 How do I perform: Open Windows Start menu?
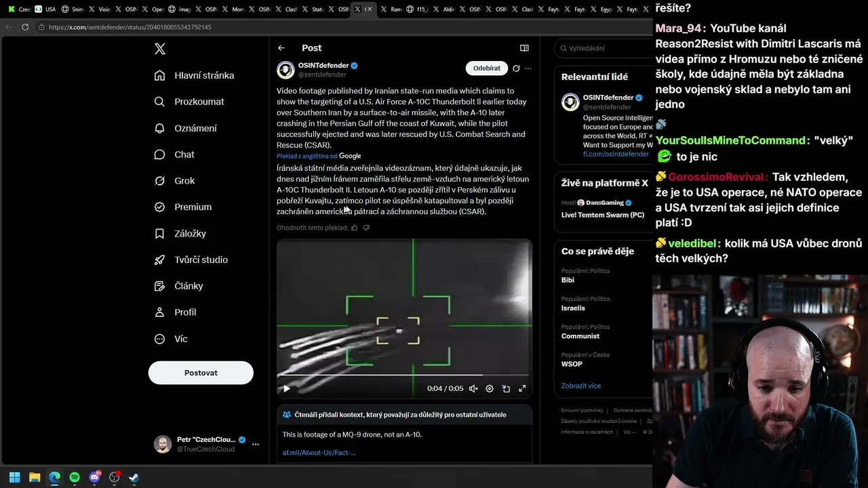click(14, 477)
